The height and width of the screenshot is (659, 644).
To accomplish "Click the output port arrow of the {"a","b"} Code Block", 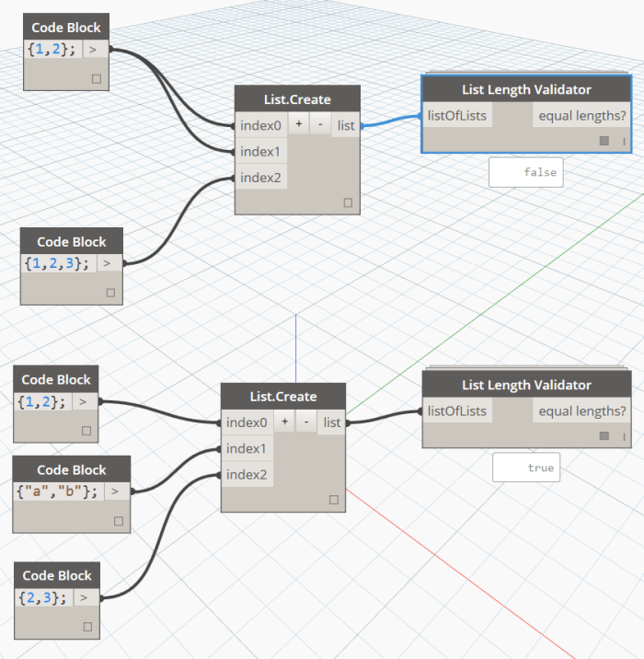I will [117, 491].
